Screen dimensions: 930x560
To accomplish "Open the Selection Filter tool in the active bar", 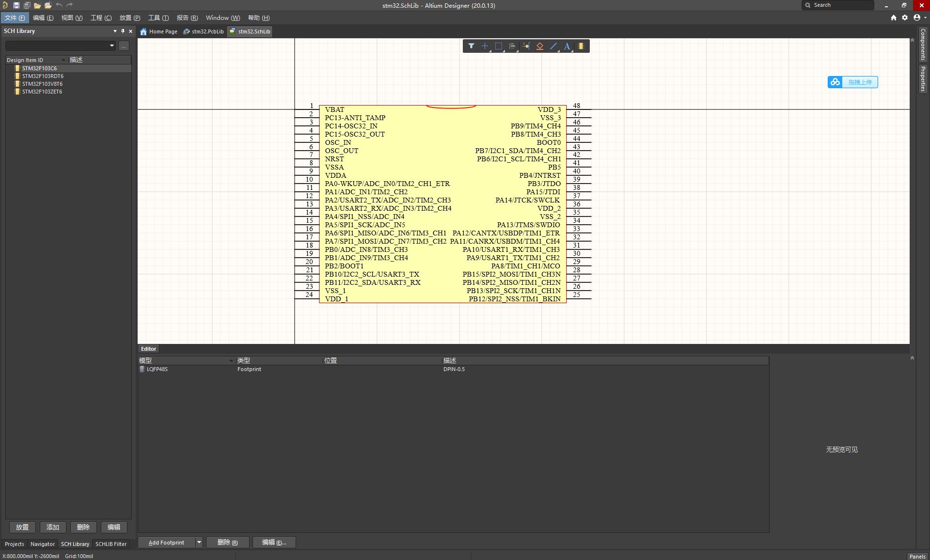I will tap(471, 46).
